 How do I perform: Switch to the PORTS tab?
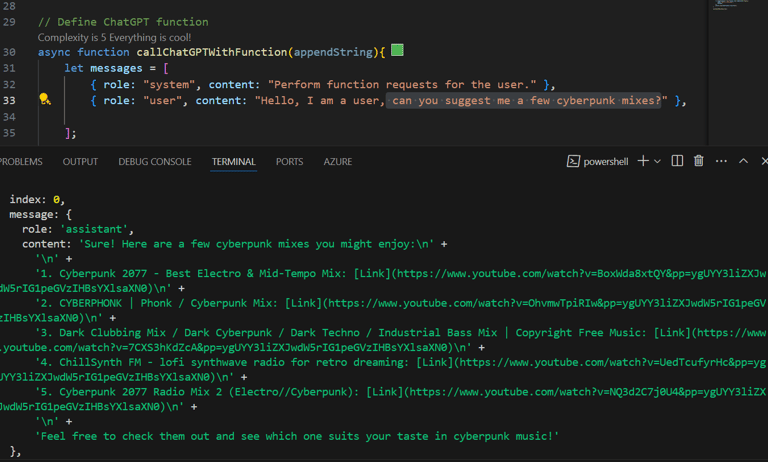tap(289, 162)
